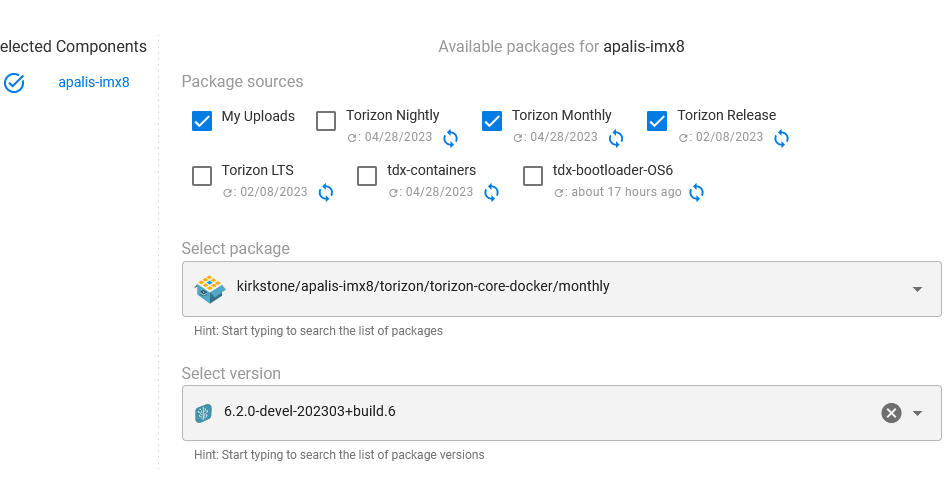Open the apalis-imx8 component link
Viewport: 950px width, 504px height.
[94, 82]
